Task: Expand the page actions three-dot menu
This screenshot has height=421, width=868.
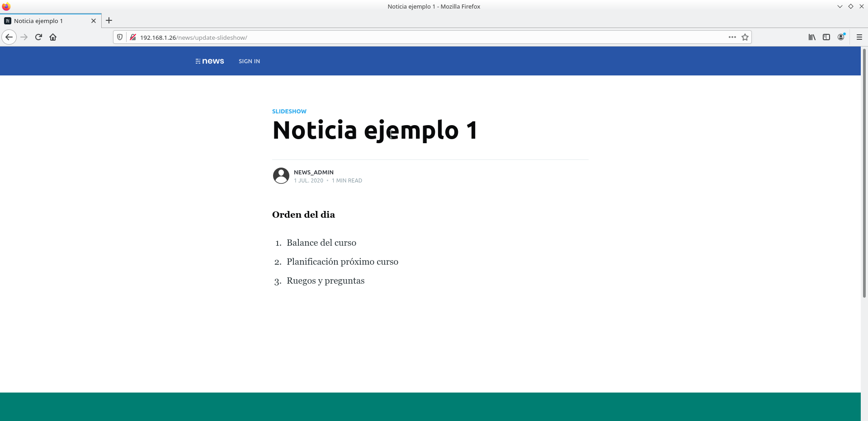Action: [732, 37]
